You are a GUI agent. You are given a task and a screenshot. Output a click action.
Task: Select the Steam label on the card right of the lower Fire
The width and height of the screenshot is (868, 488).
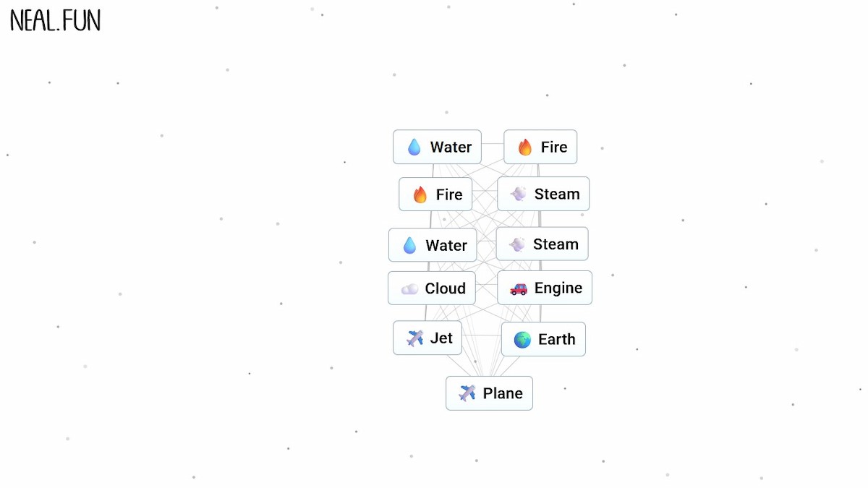point(557,194)
